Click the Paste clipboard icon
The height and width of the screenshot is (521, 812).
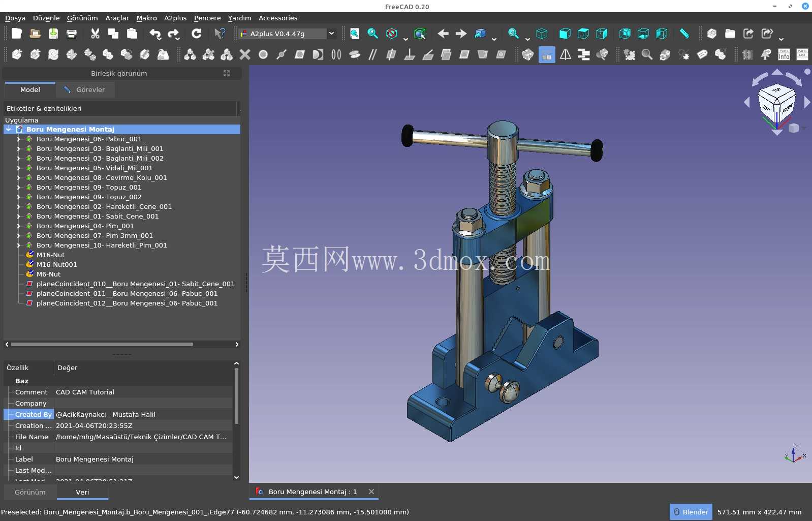(x=132, y=34)
